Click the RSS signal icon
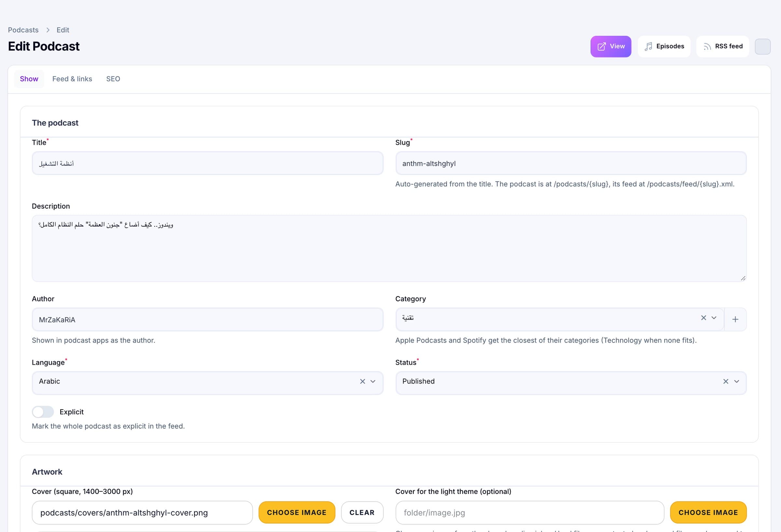Screen dimensions: 781x532 click(x=707, y=47)
